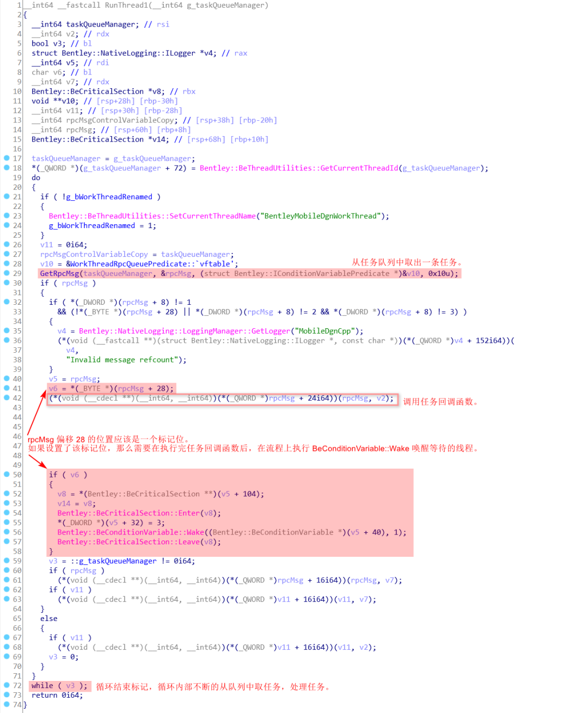This screenshot has height=713, width=588.
Task: Toggle breakpoint dot on line 23
Action: (7, 216)
